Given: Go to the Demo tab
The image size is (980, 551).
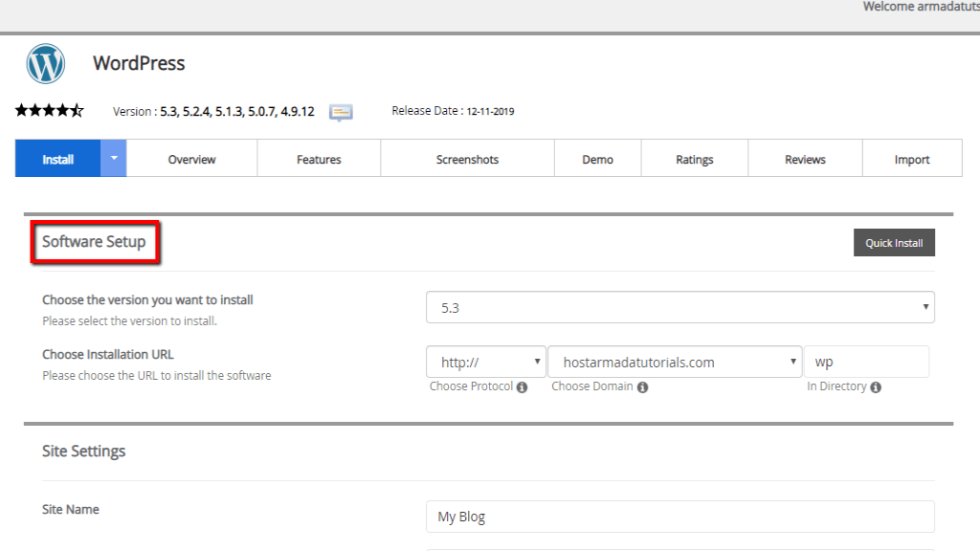Looking at the screenshot, I should click(597, 159).
